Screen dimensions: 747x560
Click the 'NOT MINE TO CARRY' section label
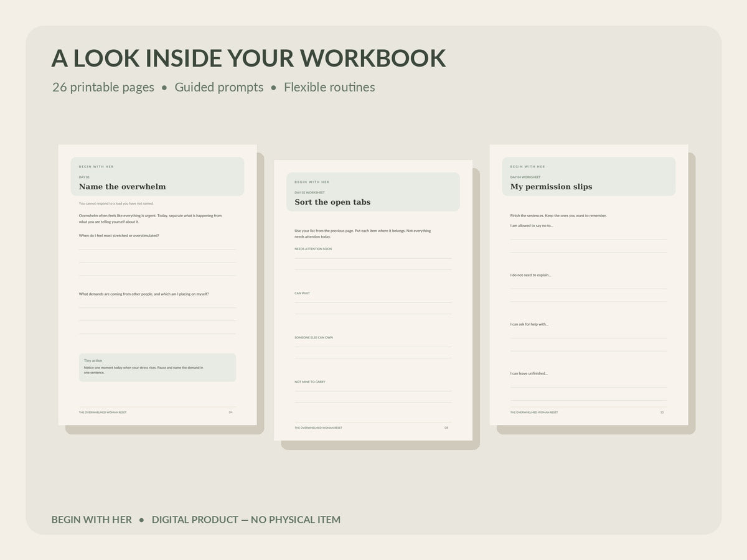pyautogui.click(x=310, y=381)
